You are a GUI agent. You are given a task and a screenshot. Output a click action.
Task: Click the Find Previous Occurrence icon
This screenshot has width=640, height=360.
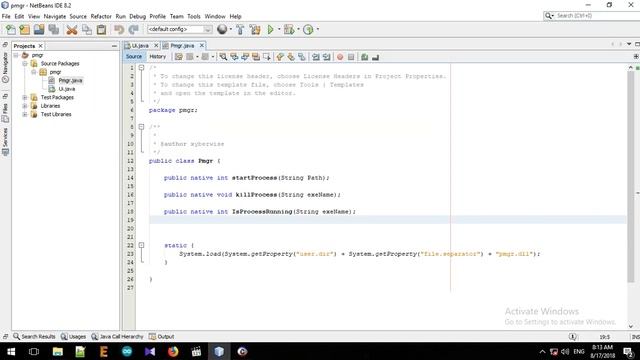click(x=234, y=57)
